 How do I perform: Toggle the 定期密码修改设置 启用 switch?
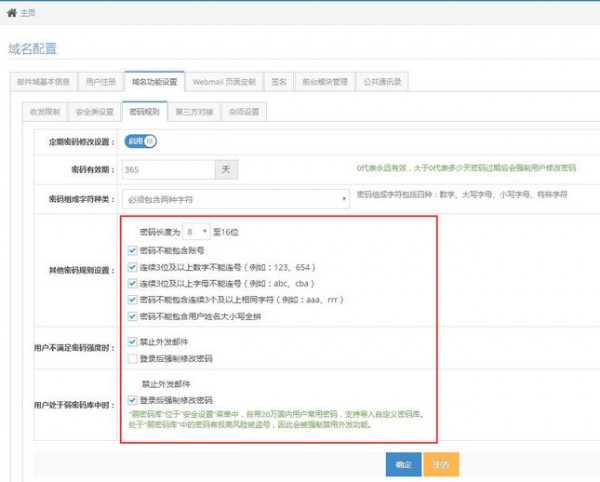point(140,142)
